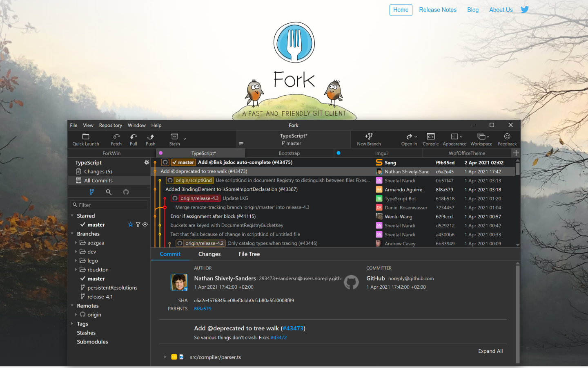Switch to the Imgui repository tab
The image size is (588, 368).
point(378,153)
